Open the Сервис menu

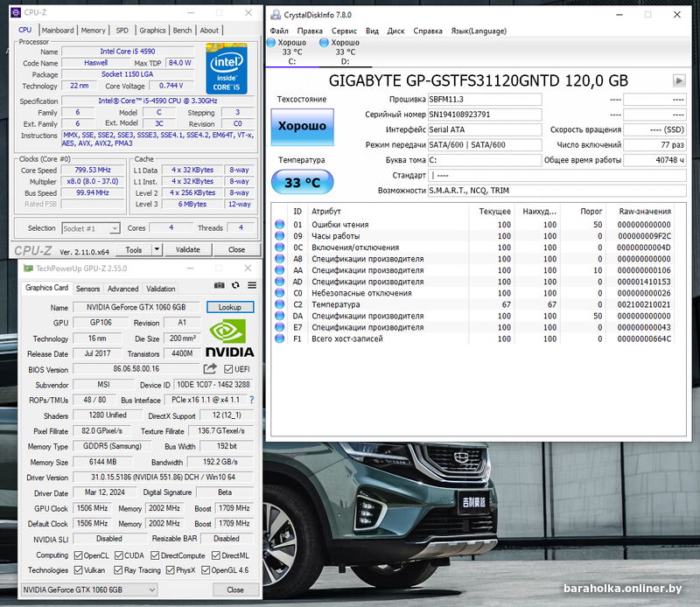pyautogui.click(x=344, y=31)
